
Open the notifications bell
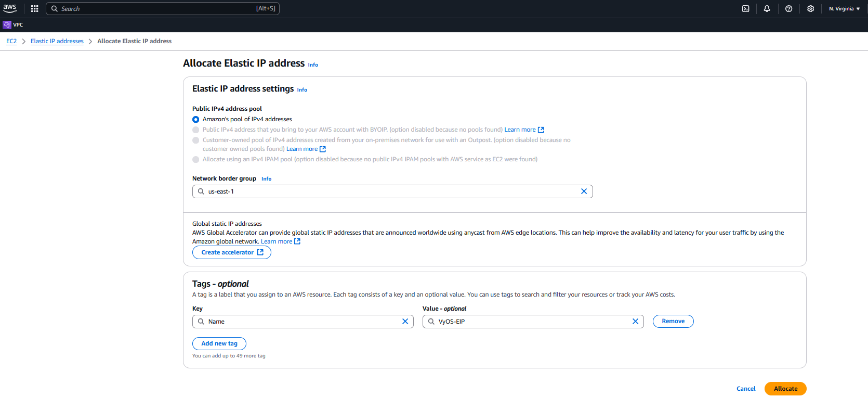[x=767, y=8]
